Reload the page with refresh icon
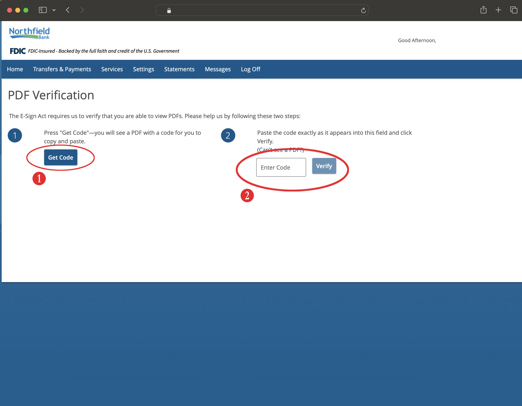Viewport: 522px width, 406px height. 363,10
